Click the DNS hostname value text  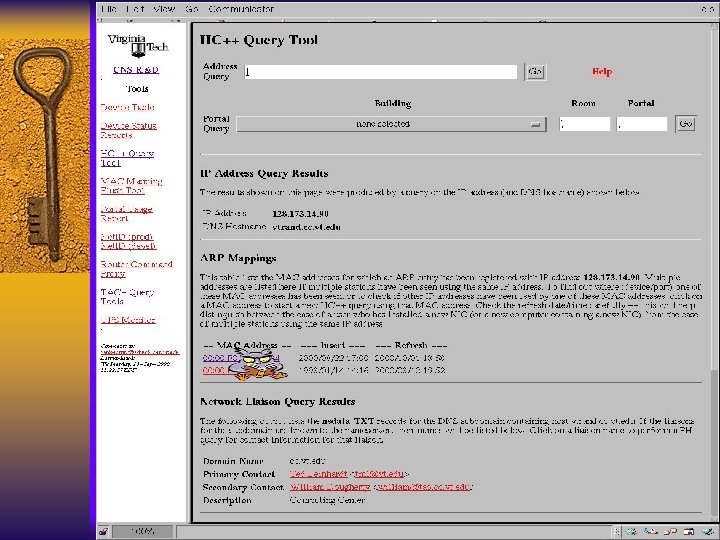pyautogui.click(x=307, y=227)
